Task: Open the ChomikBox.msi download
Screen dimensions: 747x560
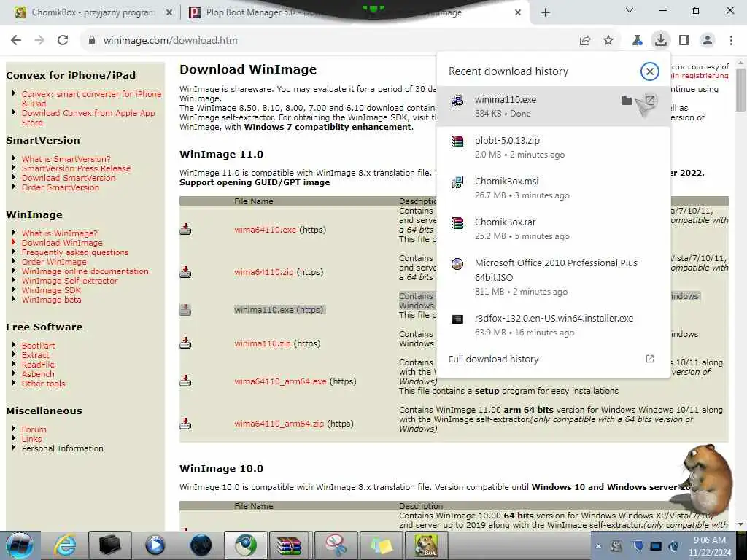Action: tap(553, 188)
